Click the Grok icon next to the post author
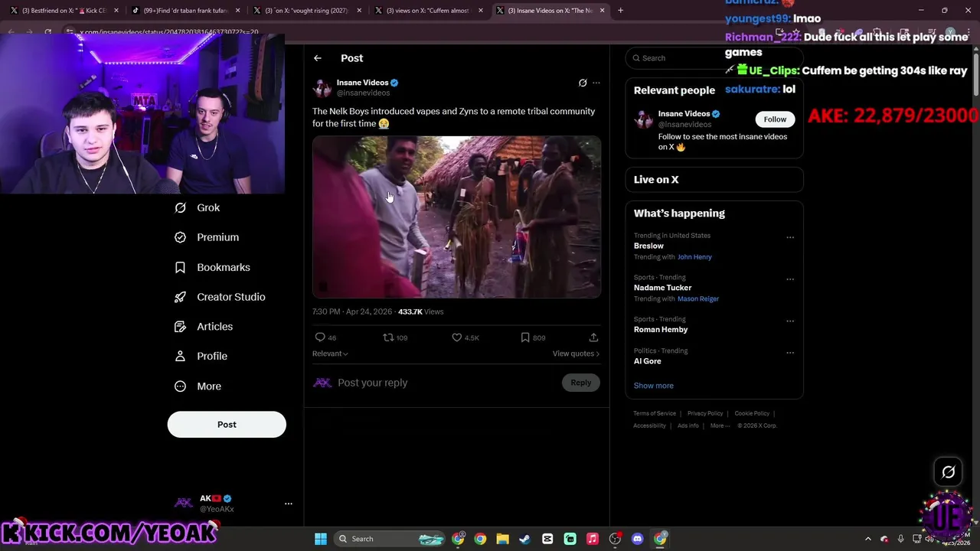 point(583,83)
